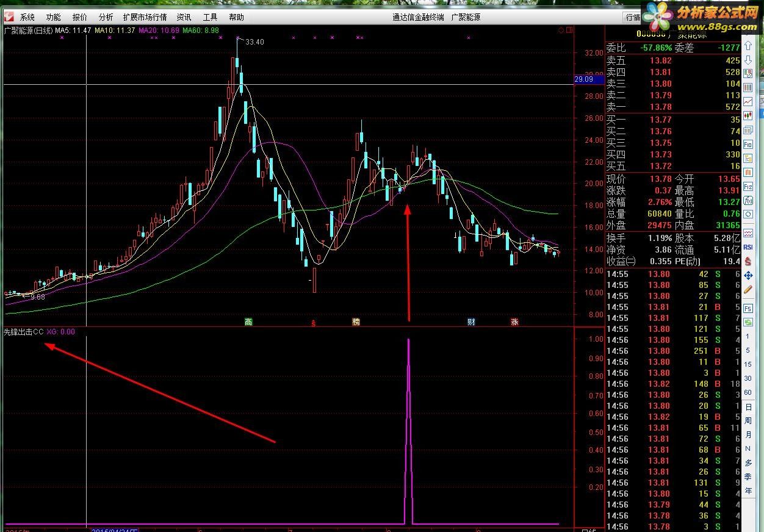Select 周 weekly period
Image resolution: width=764 pixels, height=532 pixels.
click(x=748, y=421)
